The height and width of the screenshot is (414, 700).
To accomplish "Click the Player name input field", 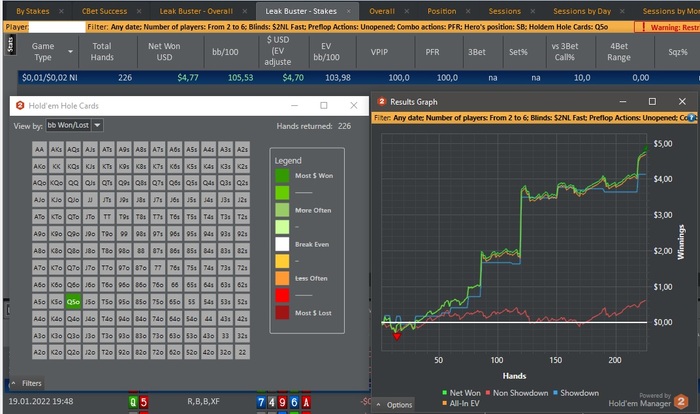I will [x=57, y=27].
